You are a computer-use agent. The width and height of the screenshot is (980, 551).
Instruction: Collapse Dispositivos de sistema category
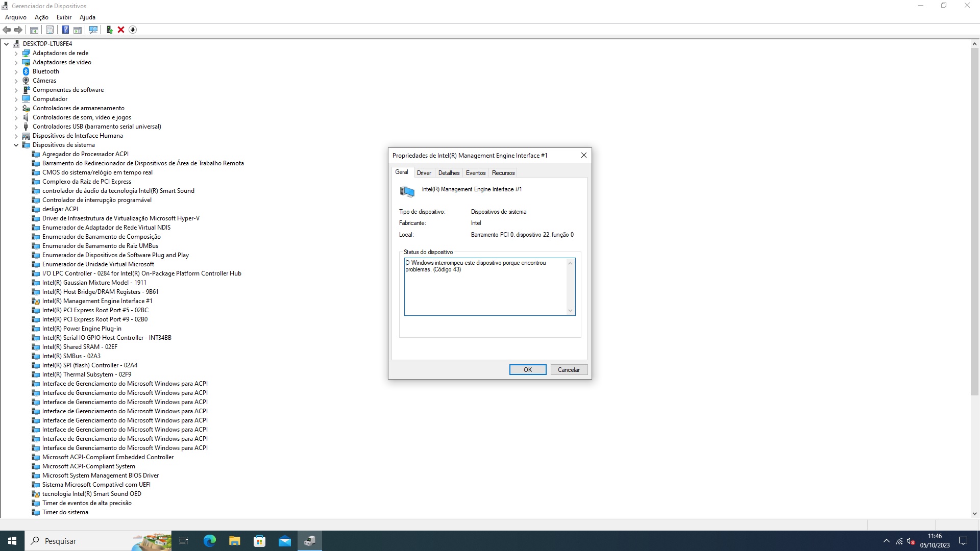(16, 145)
